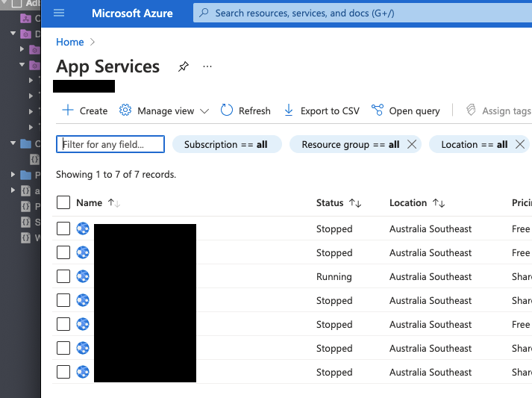
Task: Click 'Showing 1 to 7 of 7 records' text
Action: pyautogui.click(x=116, y=175)
